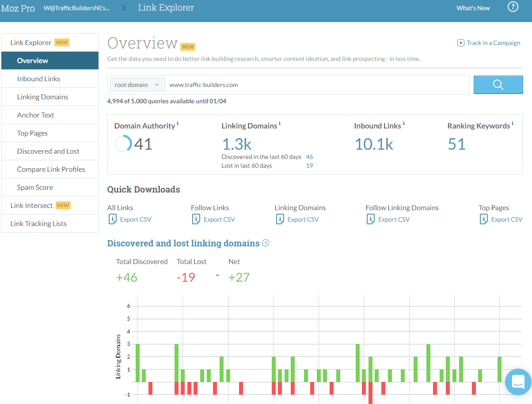Click the Domain Authority score 41
The image size is (532, 404).
click(x=143, y=144)
